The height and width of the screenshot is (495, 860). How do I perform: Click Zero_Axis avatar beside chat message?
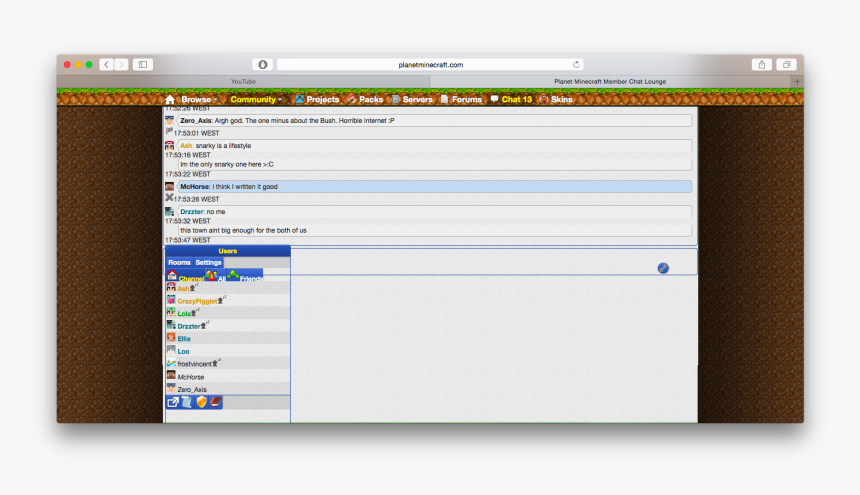[169, 120]
